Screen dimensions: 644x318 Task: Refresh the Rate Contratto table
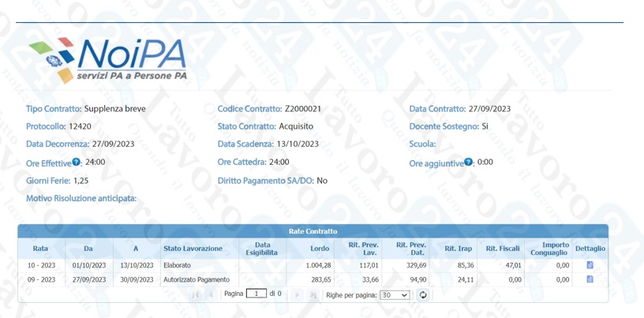(423, 295)
